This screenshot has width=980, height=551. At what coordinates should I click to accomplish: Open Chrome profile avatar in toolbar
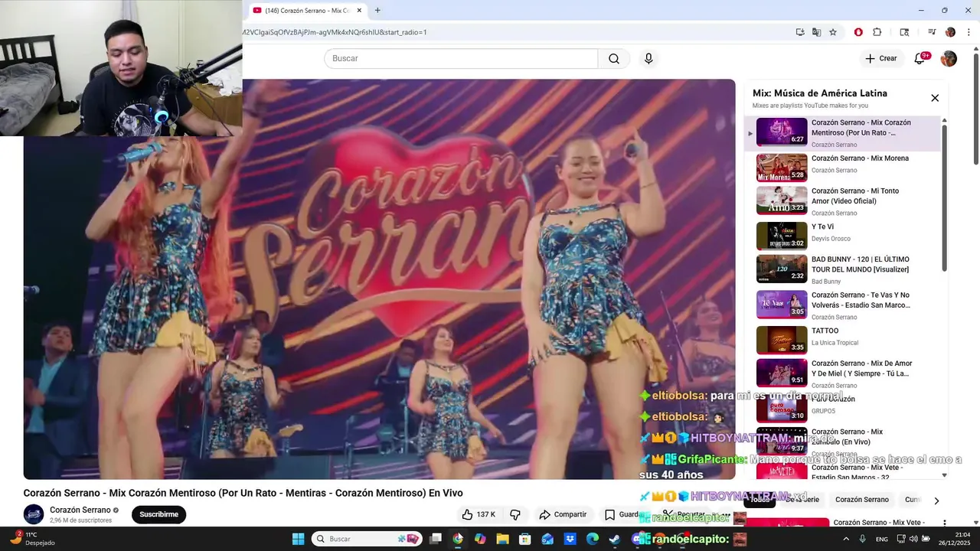point(950,32)
